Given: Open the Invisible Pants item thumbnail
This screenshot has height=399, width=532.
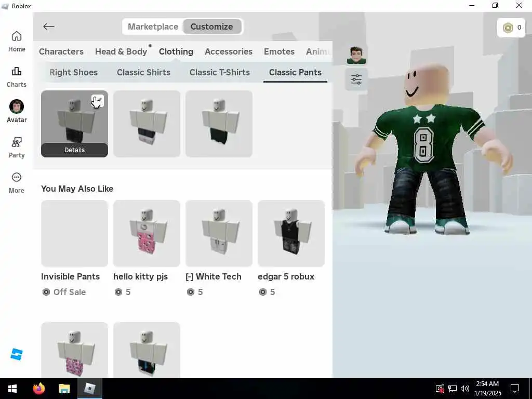Looking at the screenshot, I should pyautogui.click(x=74, y=233).
